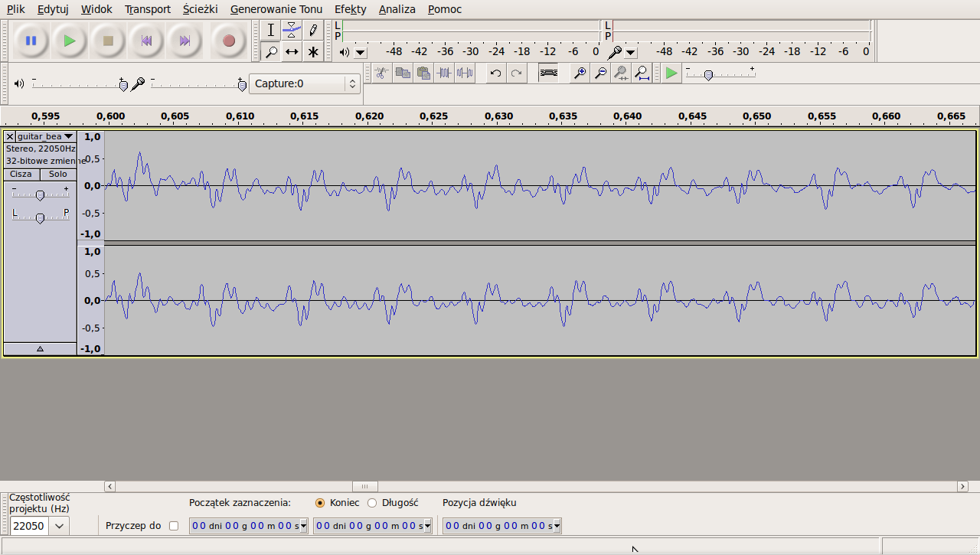Click the output volume slider handle
This screenshot has width=980, height=555.
[x=123, y=84]
